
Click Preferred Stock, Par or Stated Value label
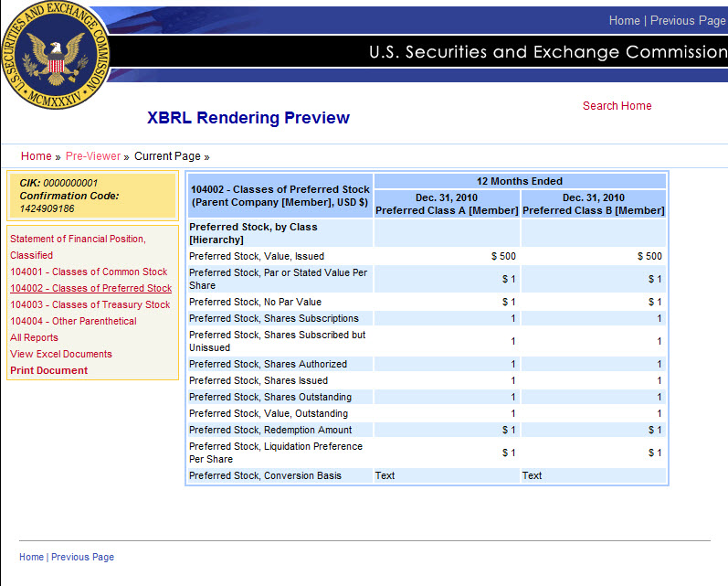point(278,280)
